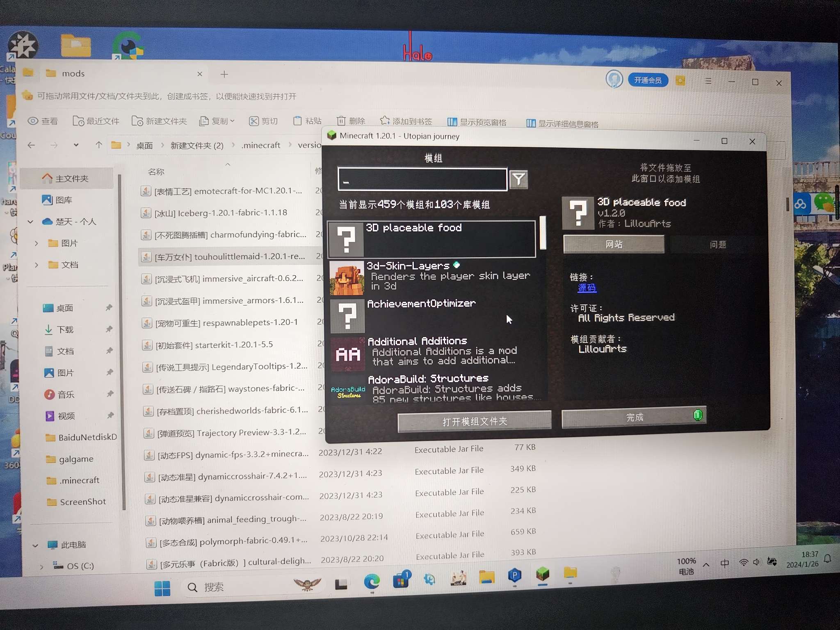Open Microsoft Store from the taskbar
Viewport: 840px width, 630px height.
(x=401, y=580)
